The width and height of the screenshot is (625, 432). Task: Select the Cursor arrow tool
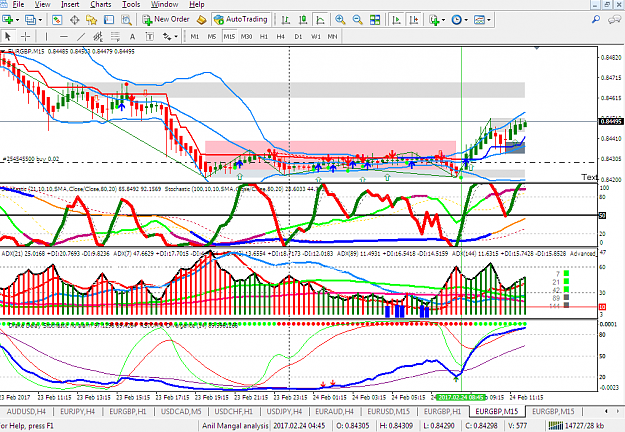(x=8, y=37)
